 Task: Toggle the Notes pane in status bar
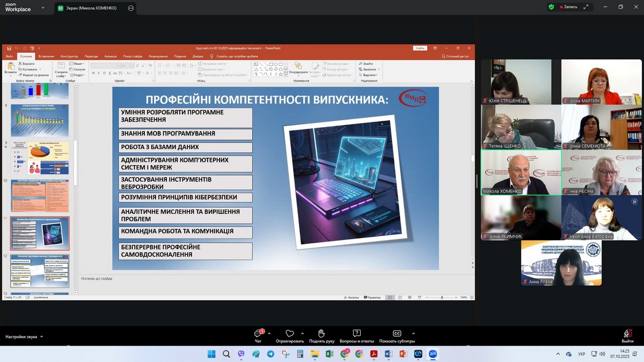(353, 297)
